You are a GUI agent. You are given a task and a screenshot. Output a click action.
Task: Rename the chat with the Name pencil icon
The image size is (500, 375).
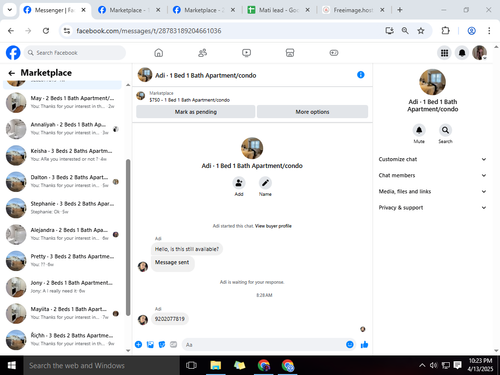click(265, 183)
